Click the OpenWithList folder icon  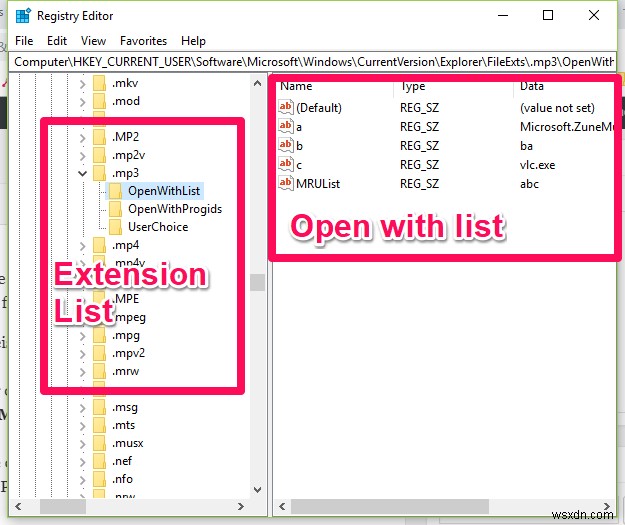115,191
